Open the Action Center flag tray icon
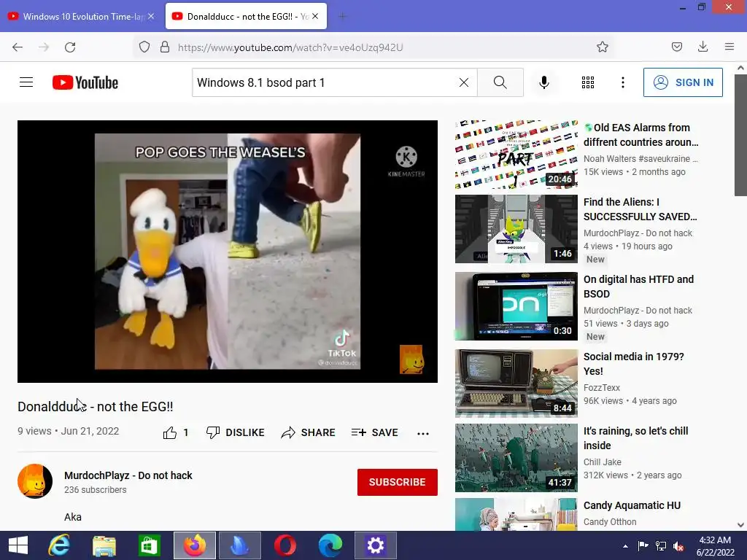The height and width of the screenshot is (560, 747). (643, 546)
